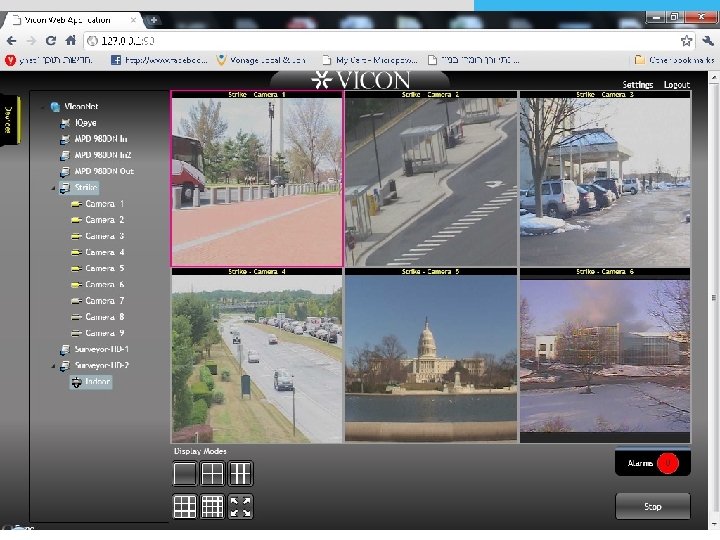Choose the nine-camera grid display mode
This screenshot has height=540, width=720.
[185, 506]
